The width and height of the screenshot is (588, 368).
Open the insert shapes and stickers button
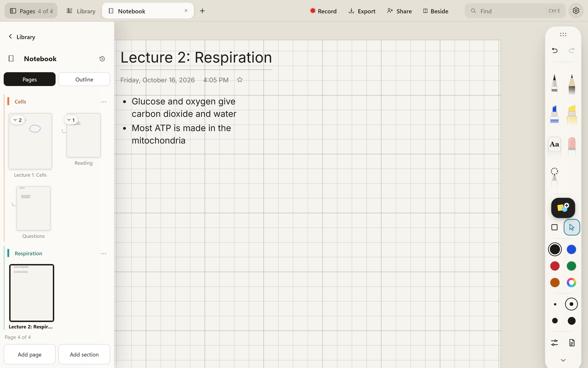(x=563, y=208)
